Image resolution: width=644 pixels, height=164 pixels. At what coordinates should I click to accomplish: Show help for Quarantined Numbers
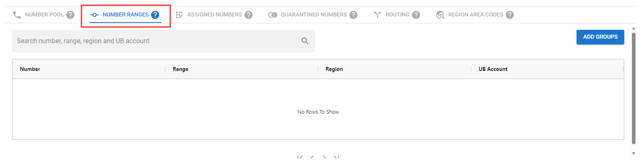tap(353, 15)
